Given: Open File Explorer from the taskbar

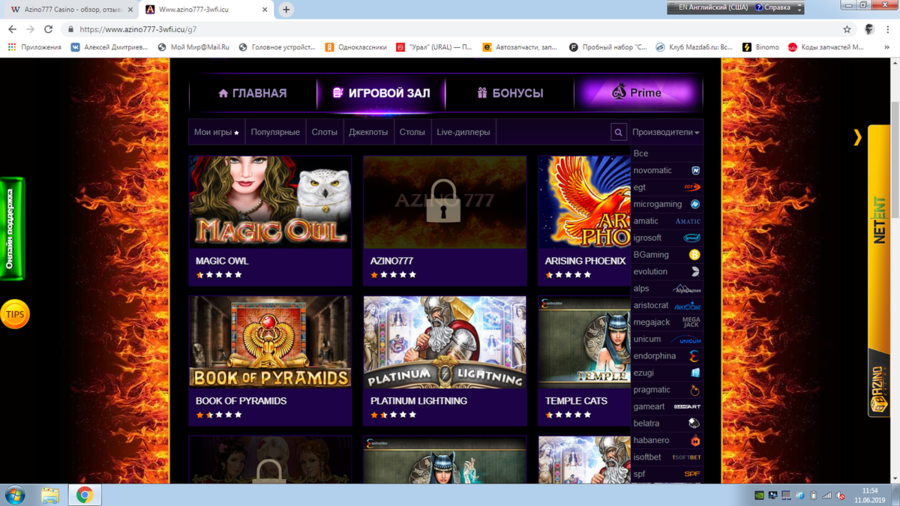Looking at the screenshot, I should click(x=50, y=495).
